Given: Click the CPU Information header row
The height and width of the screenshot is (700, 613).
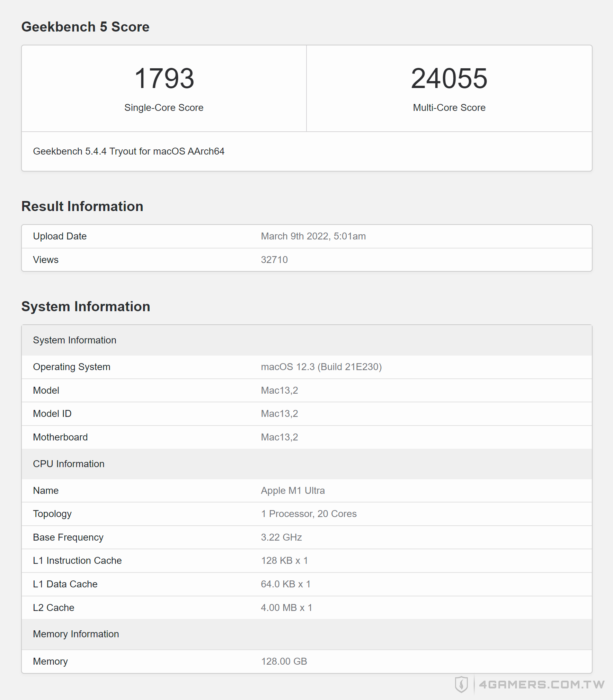Looking at the screenshot, I should coord(307,464).
